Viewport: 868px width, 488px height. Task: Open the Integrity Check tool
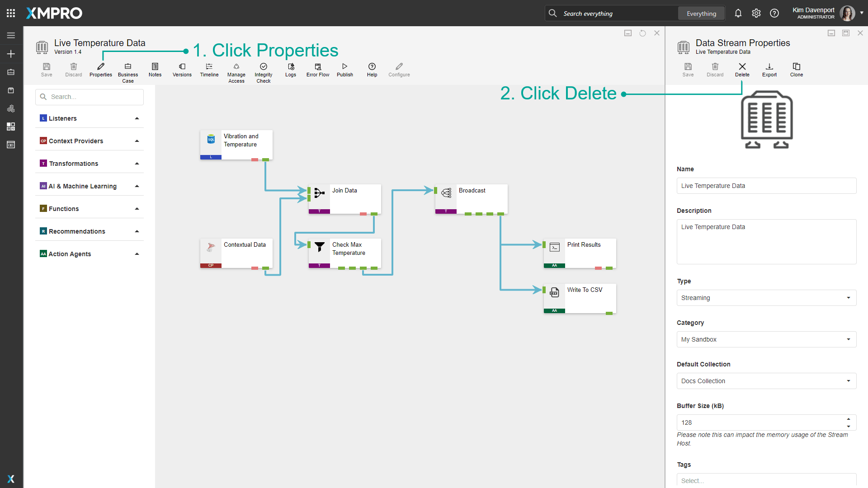pyautogui.click(x=264, y=67)
